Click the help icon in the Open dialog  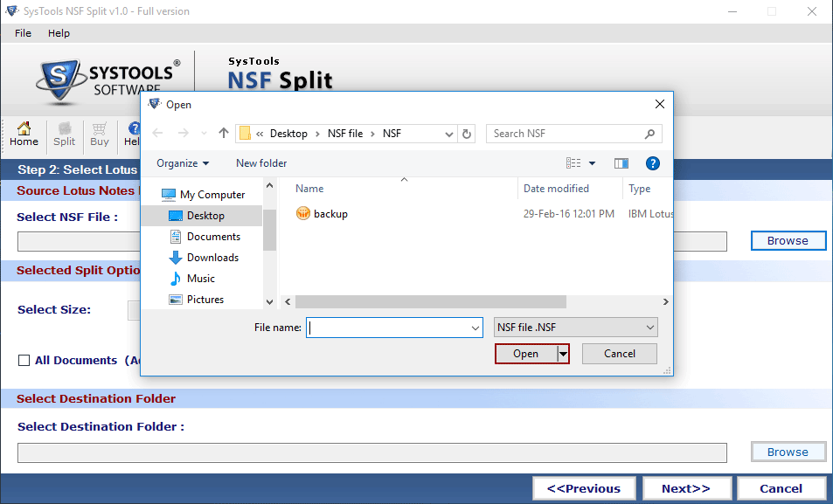click(651, 163)
